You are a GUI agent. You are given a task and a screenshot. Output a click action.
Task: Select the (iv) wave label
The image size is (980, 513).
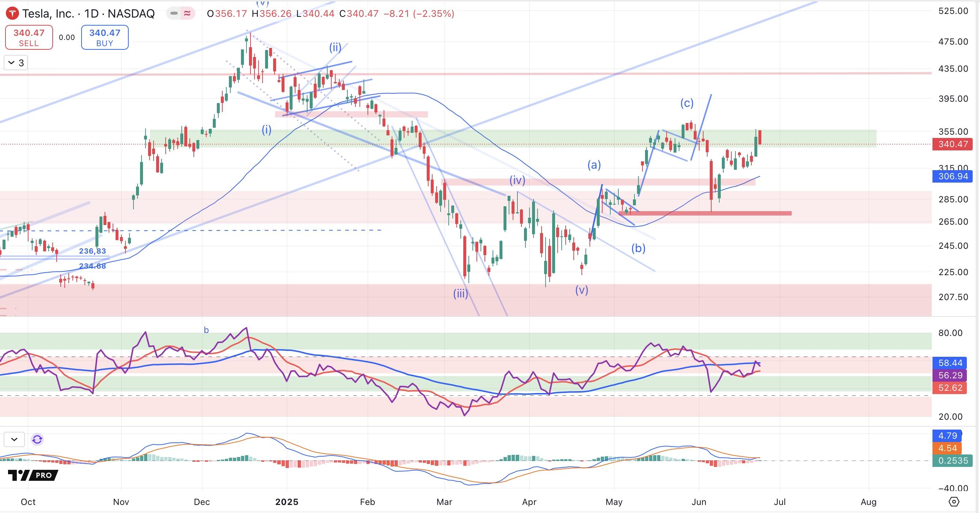[517, 180]
